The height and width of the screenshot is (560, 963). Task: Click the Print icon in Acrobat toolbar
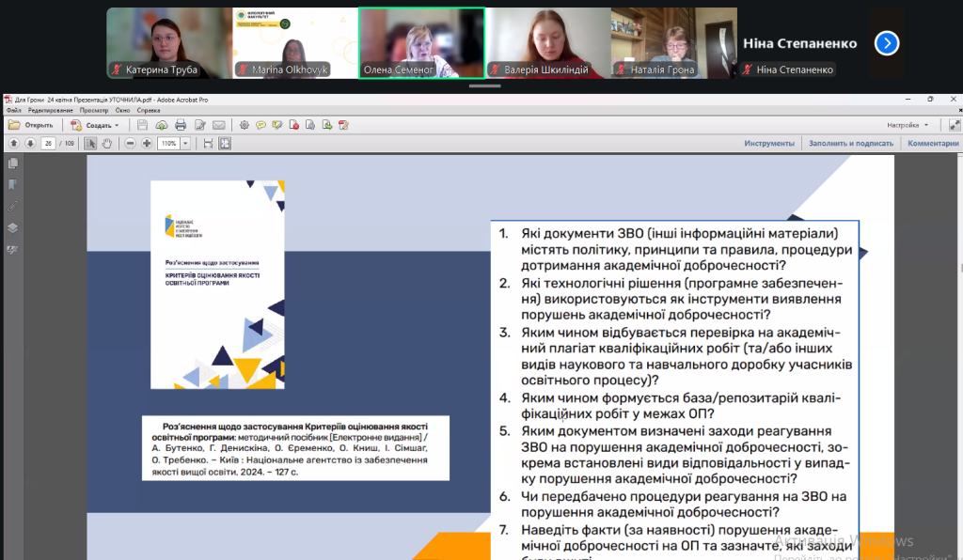click(x=180, y=125)
